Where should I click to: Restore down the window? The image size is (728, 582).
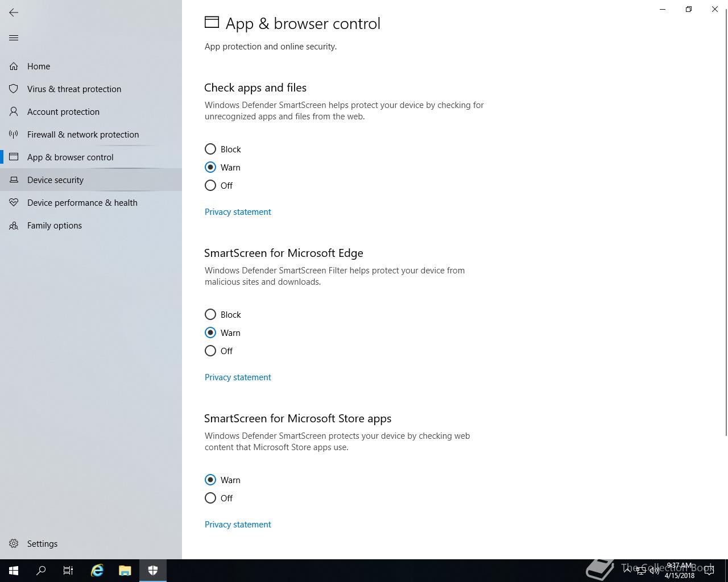(x=689, y=9)
